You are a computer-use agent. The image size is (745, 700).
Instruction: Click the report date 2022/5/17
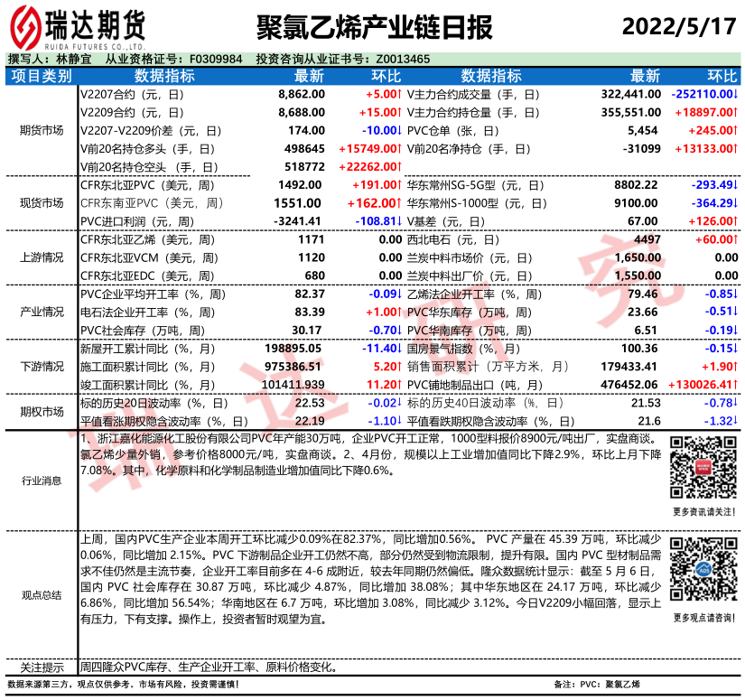tap(677, 25)
